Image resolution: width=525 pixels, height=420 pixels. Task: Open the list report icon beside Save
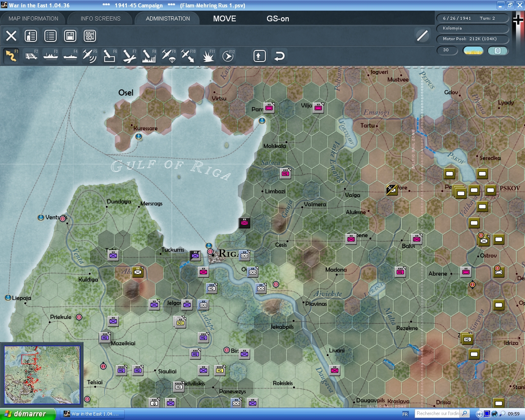pyautogui.click(x=50, y=36)
